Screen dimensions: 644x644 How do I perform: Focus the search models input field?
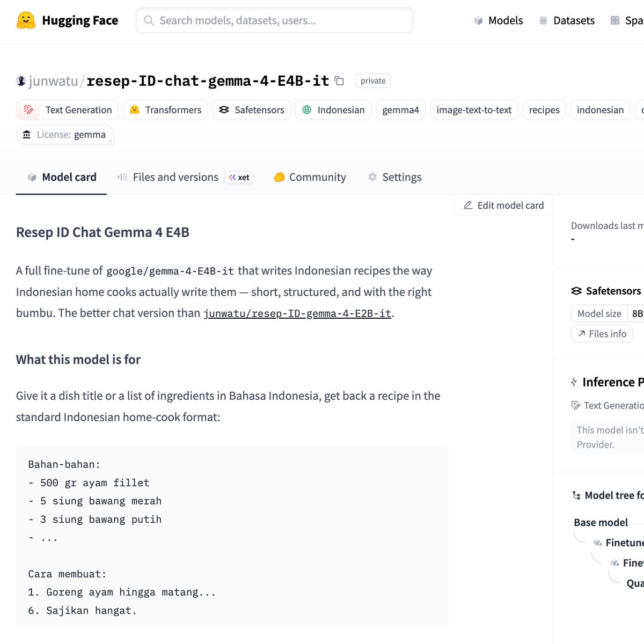(x=274, y=20)
